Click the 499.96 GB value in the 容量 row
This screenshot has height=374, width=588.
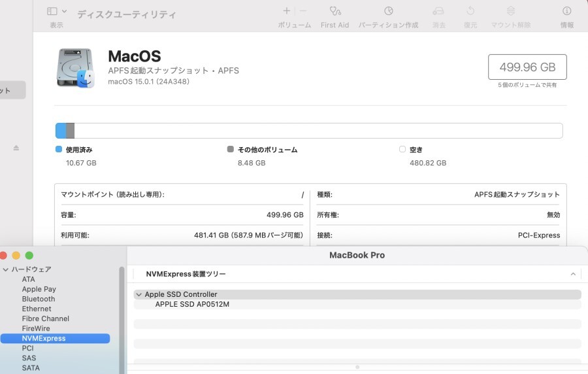coord(285,214)
